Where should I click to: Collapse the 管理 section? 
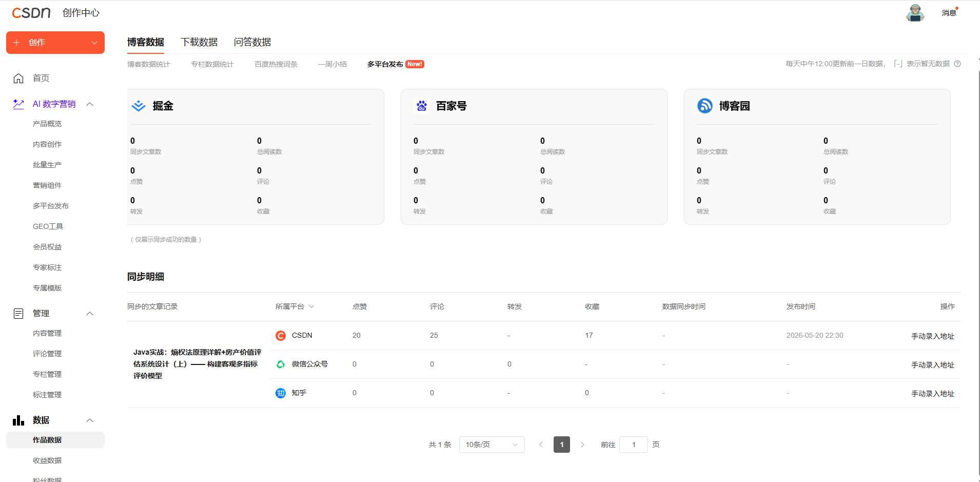point(90,314)
